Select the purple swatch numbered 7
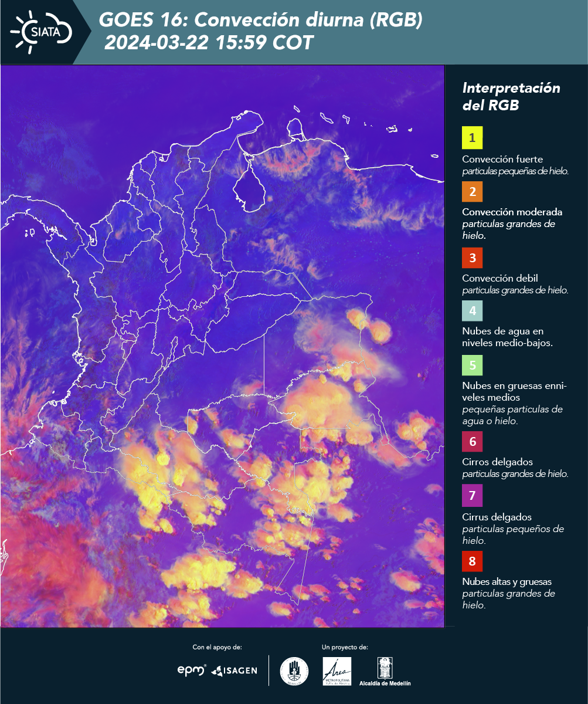This screenshot has height=704, width=588. point(473,496)
